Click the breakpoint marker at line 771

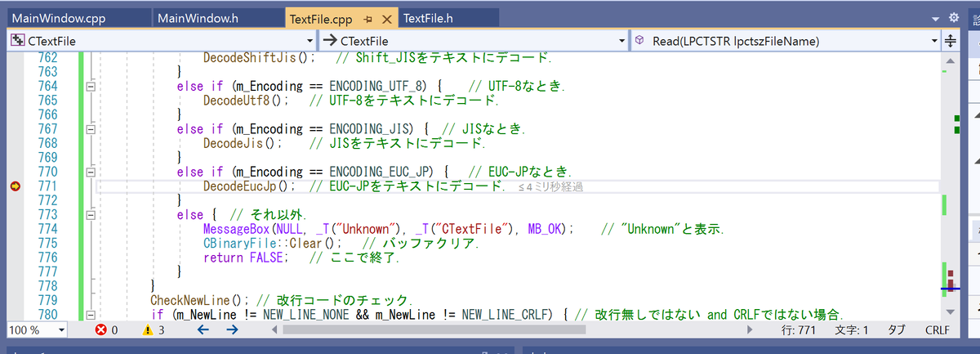[16, 186]
